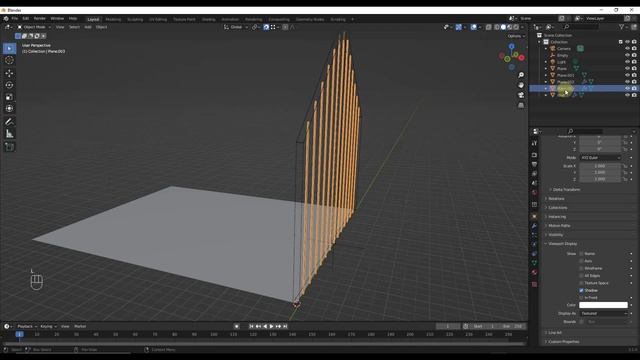Viewport: 640px width, 360px height.
Task: Open the Modifiers wrench tab
Action: coord(534,226)
